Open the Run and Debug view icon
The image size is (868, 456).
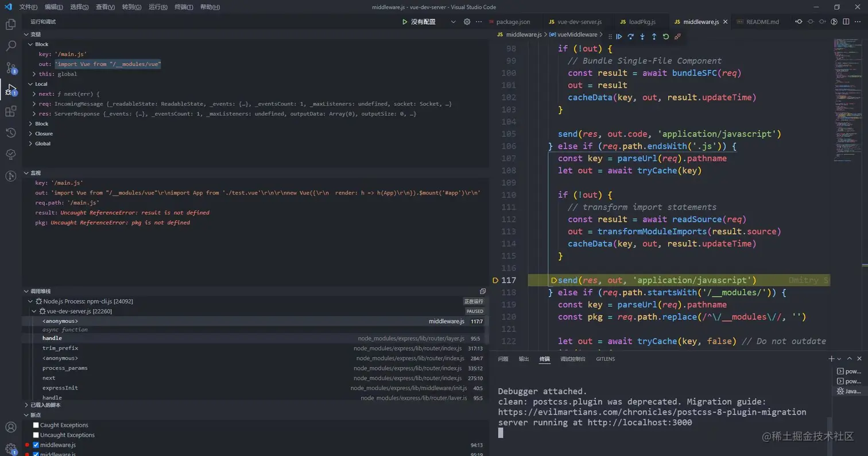(10, 89)
